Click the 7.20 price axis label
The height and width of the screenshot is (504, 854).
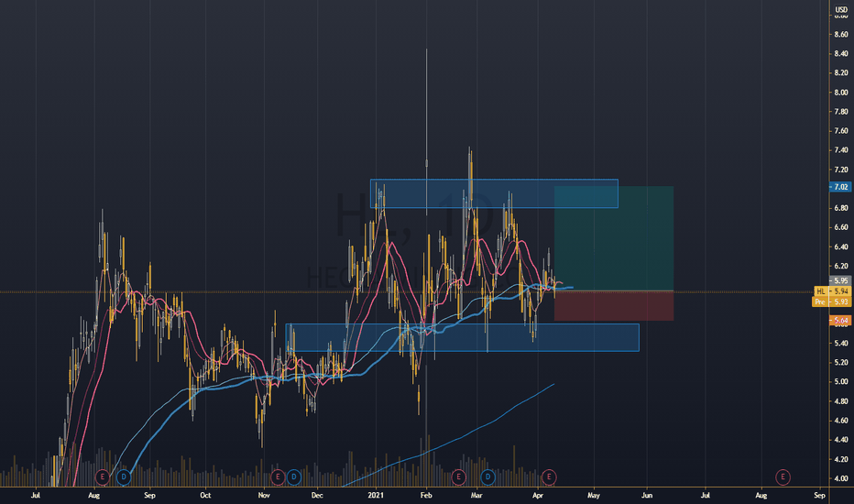pyautogui.click(x=841, y=170)
